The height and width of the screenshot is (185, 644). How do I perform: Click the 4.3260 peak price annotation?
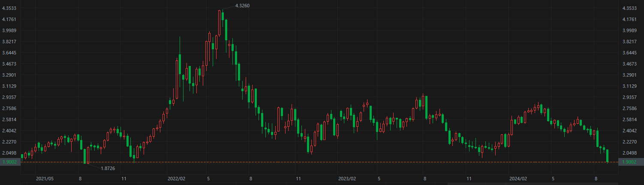point(242,6)
